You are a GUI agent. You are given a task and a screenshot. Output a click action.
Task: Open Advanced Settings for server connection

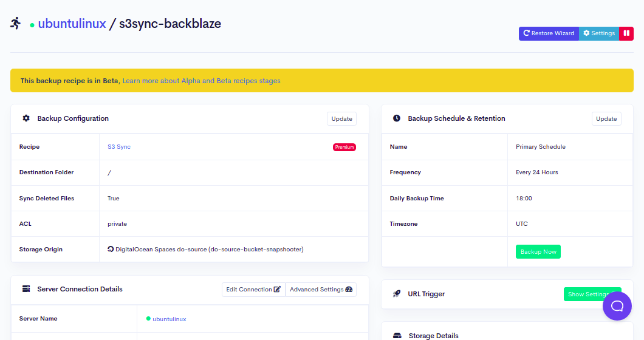321,290
